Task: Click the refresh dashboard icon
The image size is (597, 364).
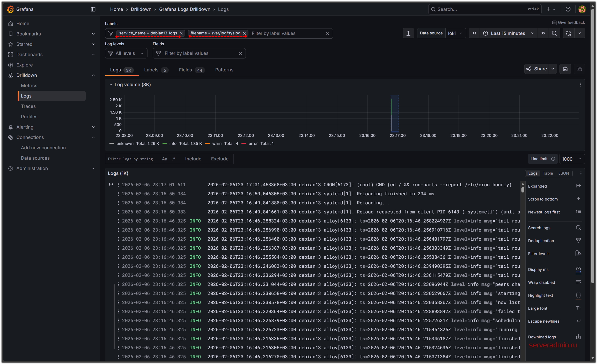Action: (x=569, y=33)
